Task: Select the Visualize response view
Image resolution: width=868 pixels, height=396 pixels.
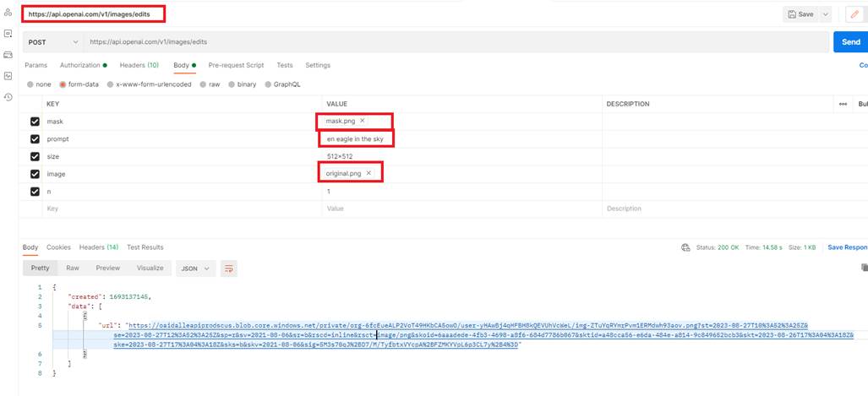Action: (x=150, y=269)
